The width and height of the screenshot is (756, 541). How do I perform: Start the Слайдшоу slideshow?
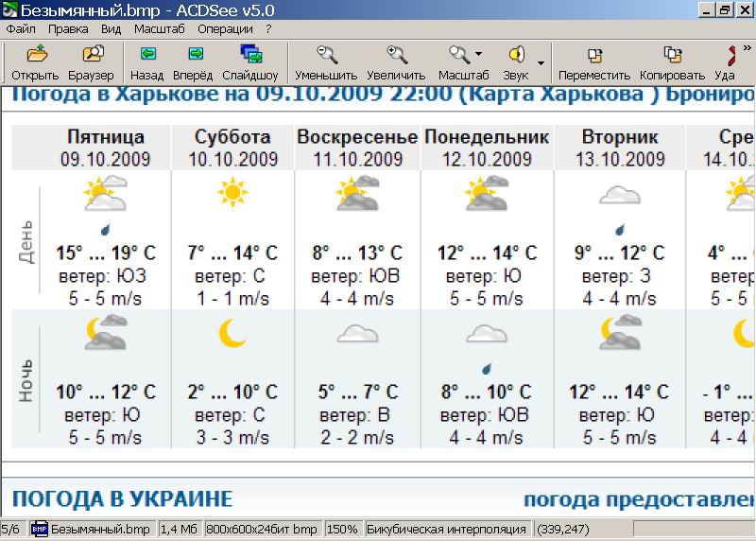click(x=250, y=62)
